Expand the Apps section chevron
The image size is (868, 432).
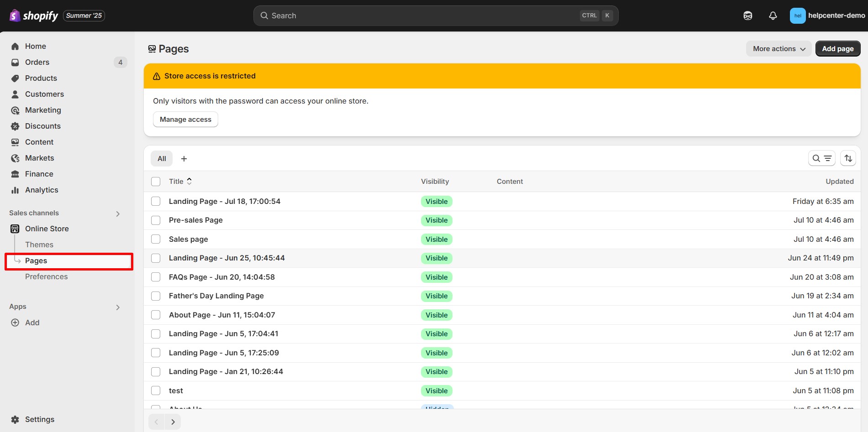tap(118, 307)
